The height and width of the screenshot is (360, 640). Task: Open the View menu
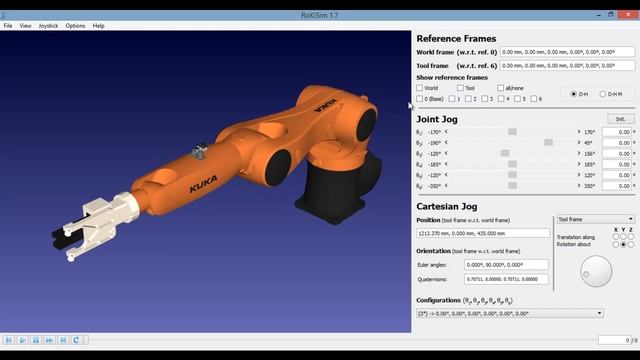point(25,26)
